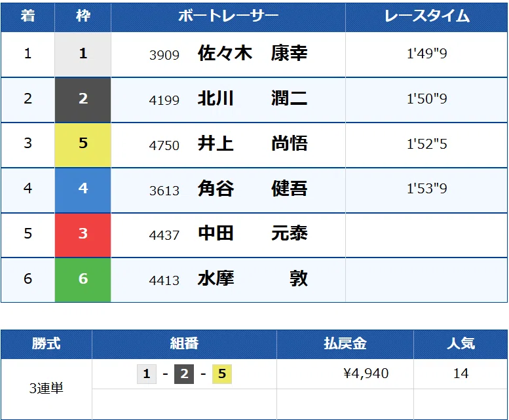Click the ¥4,940 payout amount
This screenshot has width=509, height=420.
point(366,373)
